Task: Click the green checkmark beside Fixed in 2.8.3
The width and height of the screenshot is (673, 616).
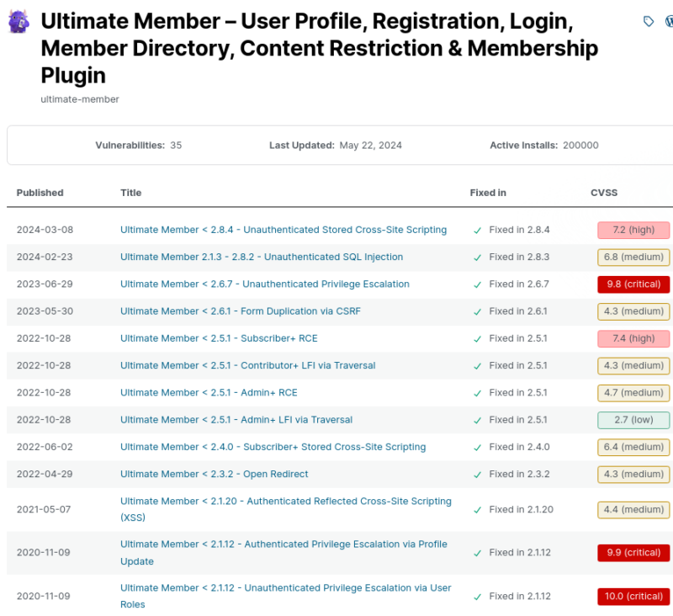Action: coord(477,257)
